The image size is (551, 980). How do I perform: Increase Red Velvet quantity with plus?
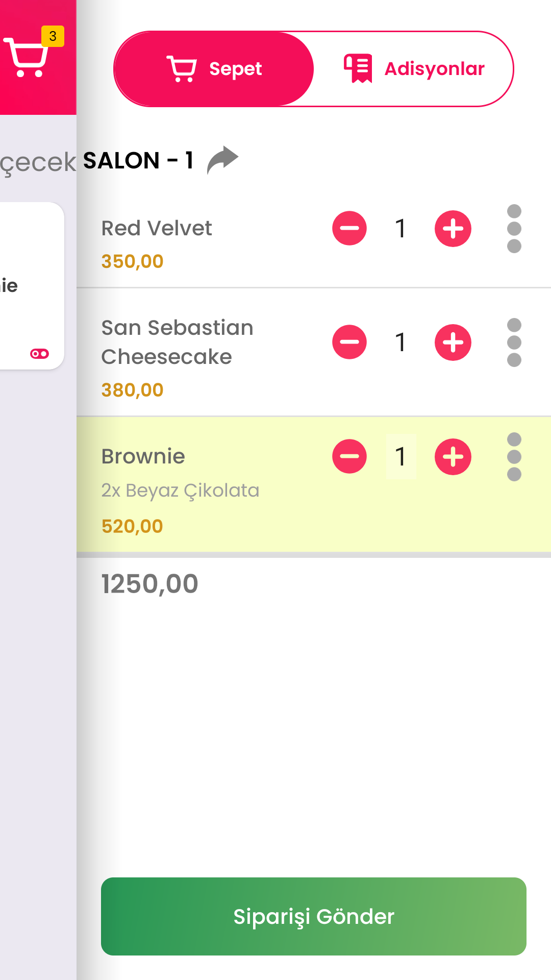point(453,228)
